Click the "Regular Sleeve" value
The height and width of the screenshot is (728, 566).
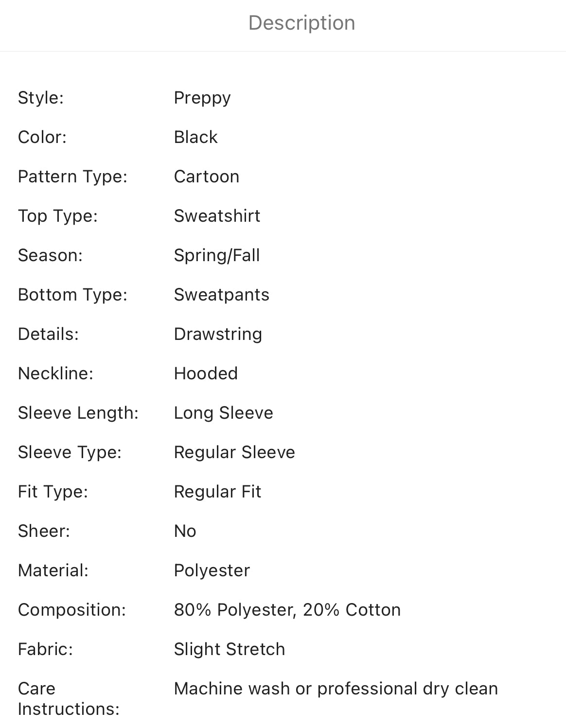coord(234,452)
